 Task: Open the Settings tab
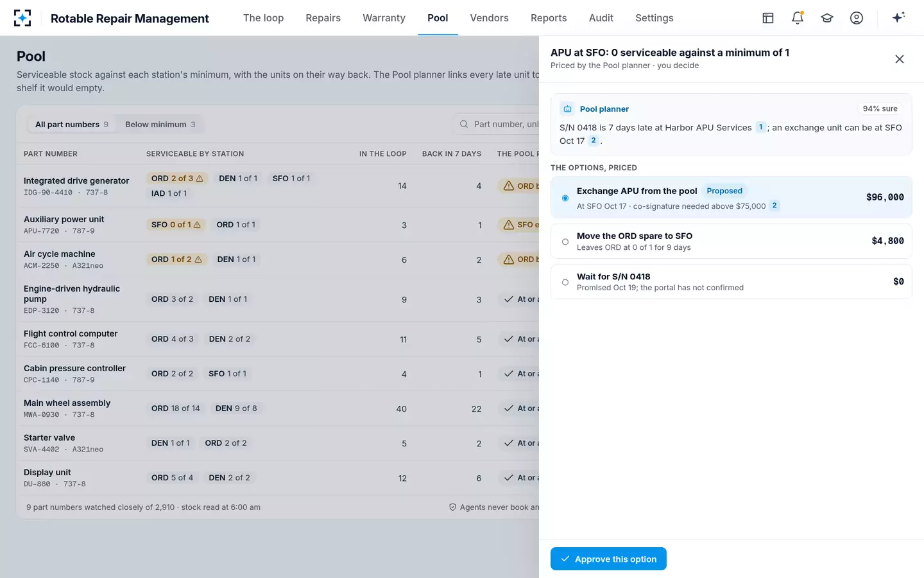pos(654,18)
